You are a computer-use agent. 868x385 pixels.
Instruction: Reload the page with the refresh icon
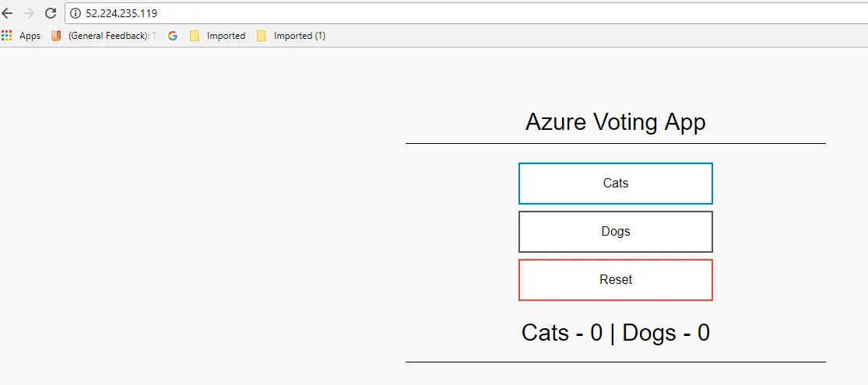pyautogui.click(x=51, y=13)
